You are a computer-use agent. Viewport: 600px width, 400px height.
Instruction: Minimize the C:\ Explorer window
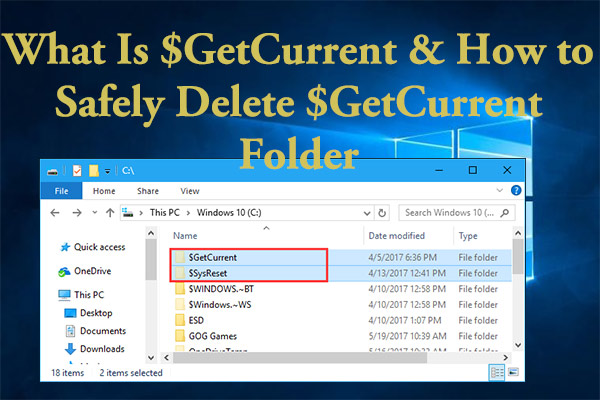click(439, 170)
